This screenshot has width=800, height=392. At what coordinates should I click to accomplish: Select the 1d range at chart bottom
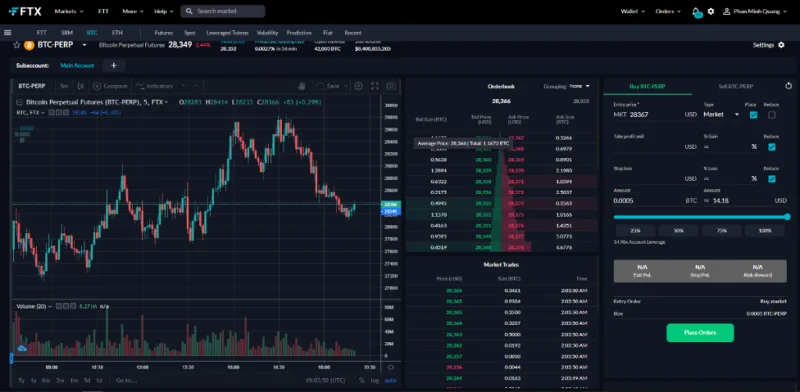point(99,380)
